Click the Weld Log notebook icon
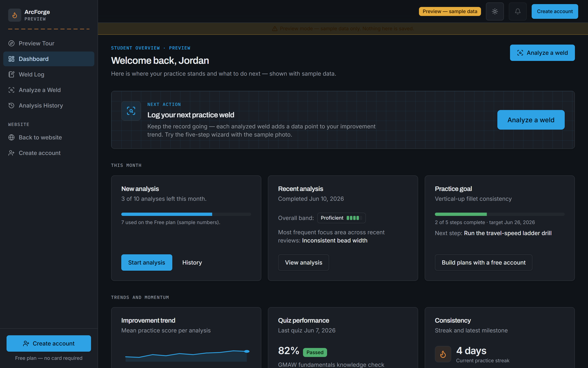This screenshot has width=588, height=368. (x=11, y=74)
